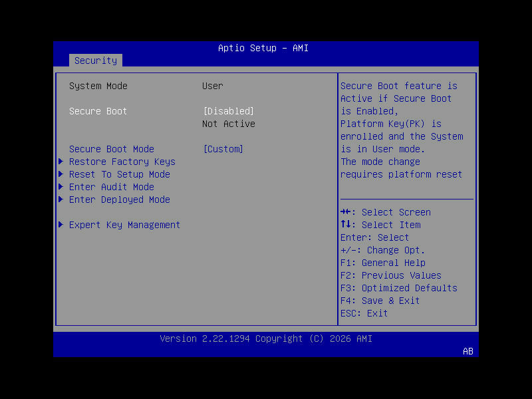The image size is (532, 399).
Task: Click the arrow beside Enter Deployed Mode
Action: point(61,199)
